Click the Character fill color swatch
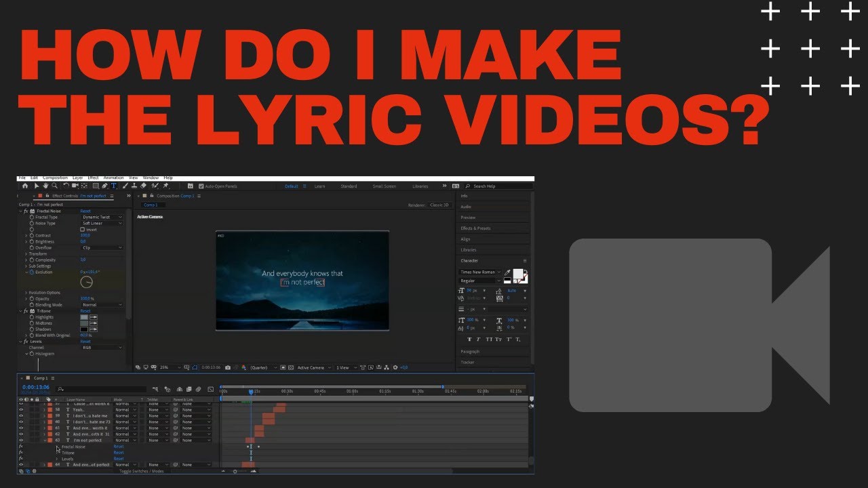This screenshot has height=488, width=868. (518, 273)
